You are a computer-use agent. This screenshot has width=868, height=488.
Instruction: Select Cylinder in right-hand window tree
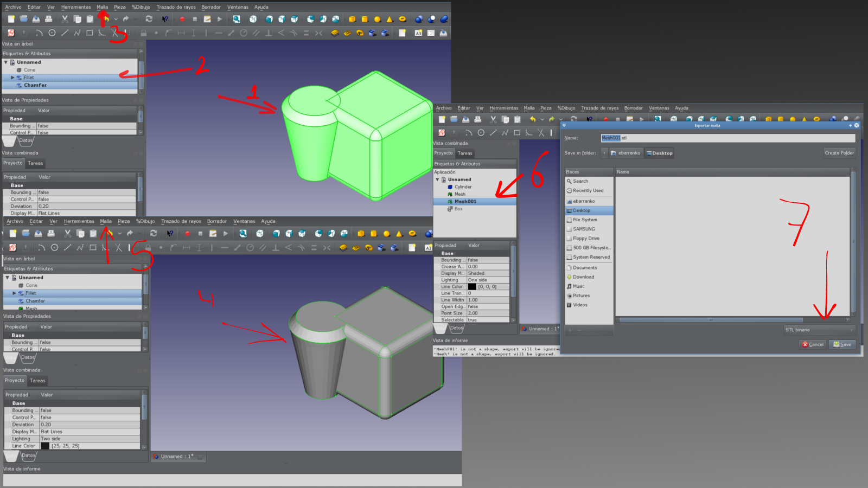463,187
